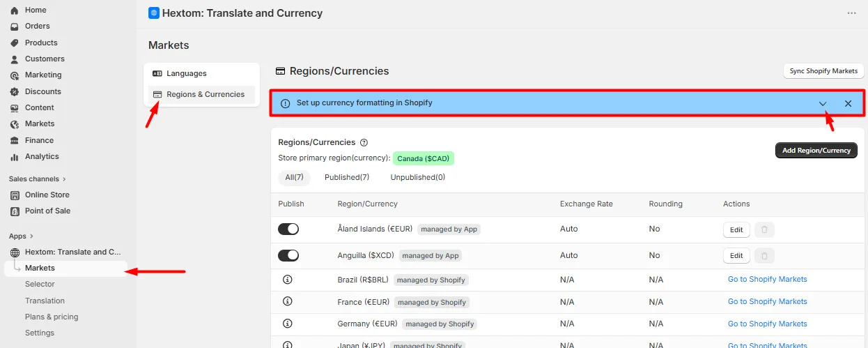This screenshot has width=868, height=348.
Task: Click the Exchange Rate column header
Action: 587,204
